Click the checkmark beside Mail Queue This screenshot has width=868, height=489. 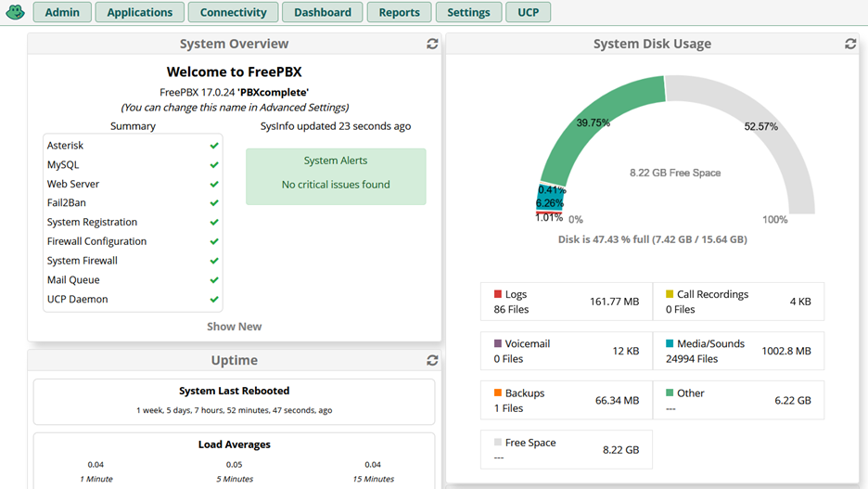pos(214,280)
